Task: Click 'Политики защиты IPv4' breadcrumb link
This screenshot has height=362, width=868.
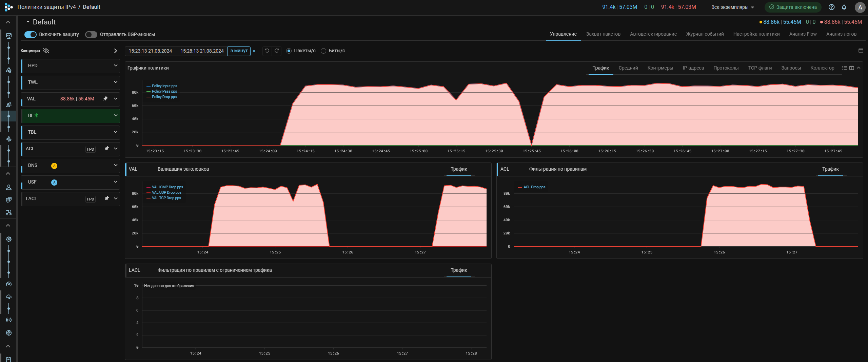Action: click(x=46, y=7)
